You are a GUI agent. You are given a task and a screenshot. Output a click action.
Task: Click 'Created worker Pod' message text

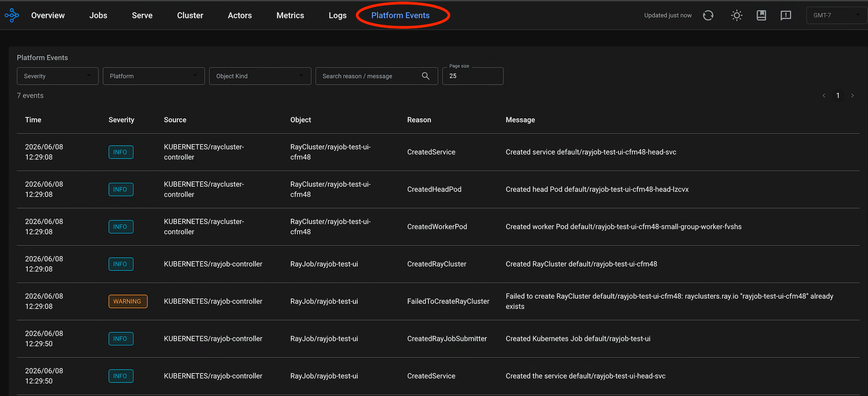point(623,227)
